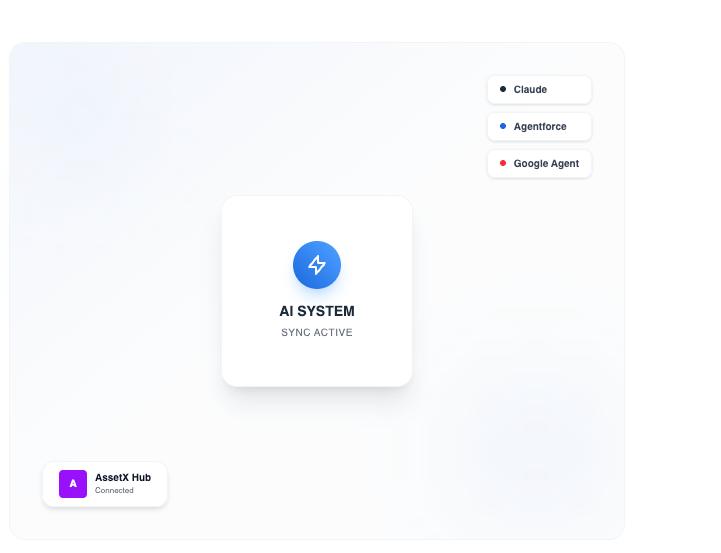Click the 'AssetX Hub' title text

[123, 478]
